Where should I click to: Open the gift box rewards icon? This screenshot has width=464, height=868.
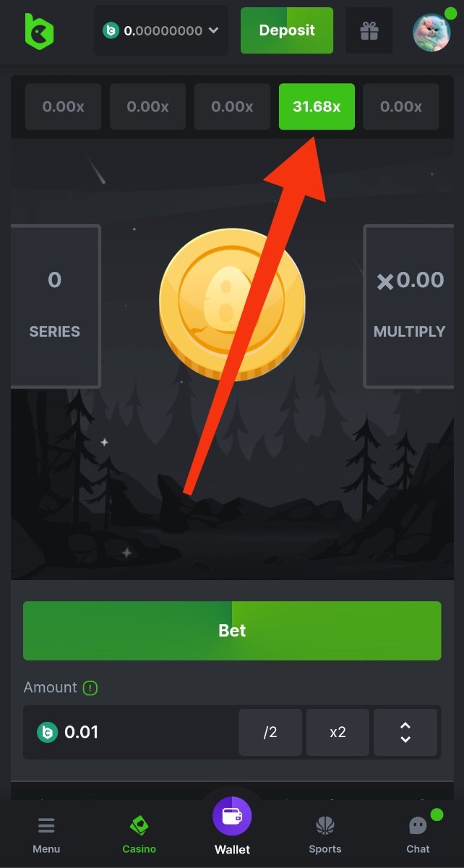point(369,30)
